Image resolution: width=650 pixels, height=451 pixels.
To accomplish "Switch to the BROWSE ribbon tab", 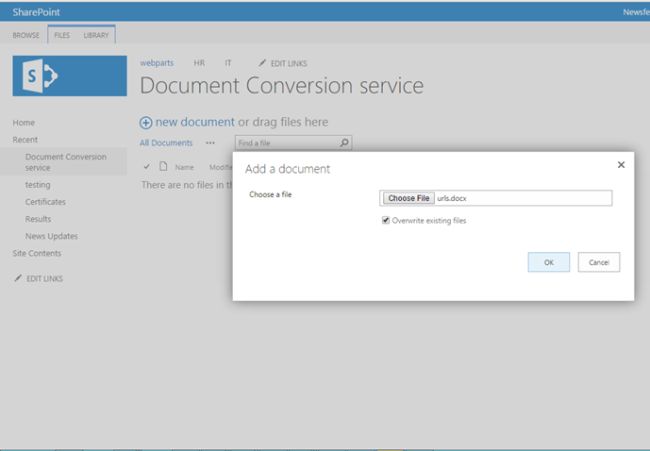I will click(26, 35).
